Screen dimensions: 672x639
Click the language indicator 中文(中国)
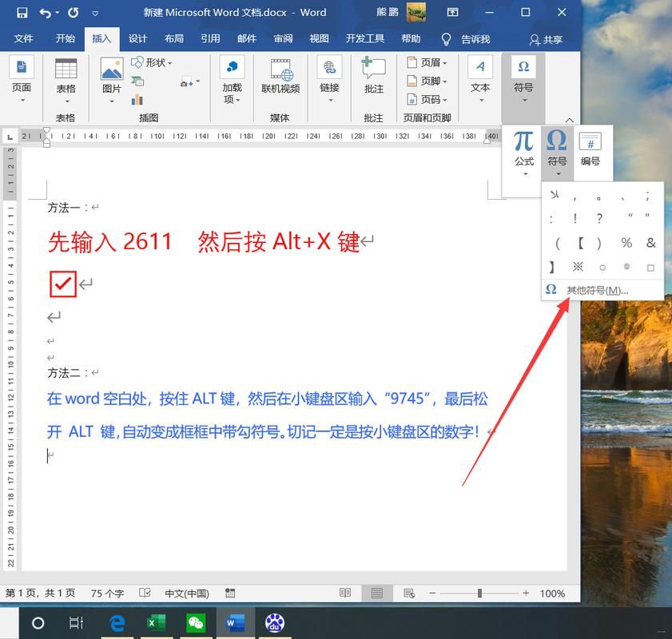click(x=187, y=593)
